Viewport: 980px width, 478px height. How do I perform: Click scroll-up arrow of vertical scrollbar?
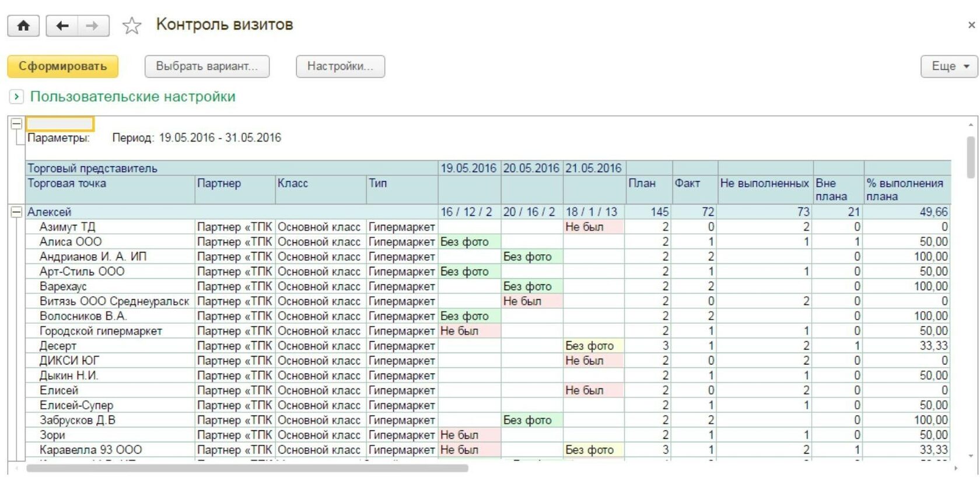click(x=971, y=125)
